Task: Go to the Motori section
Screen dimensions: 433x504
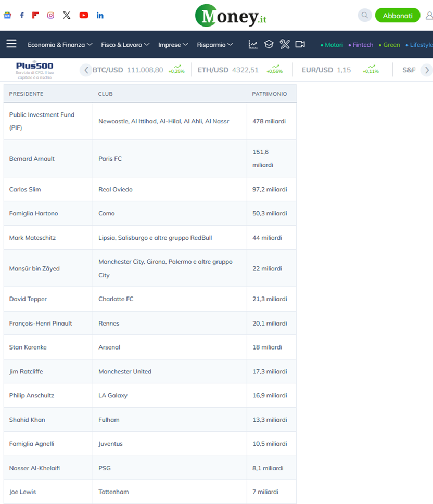Action: click(332, 45)
